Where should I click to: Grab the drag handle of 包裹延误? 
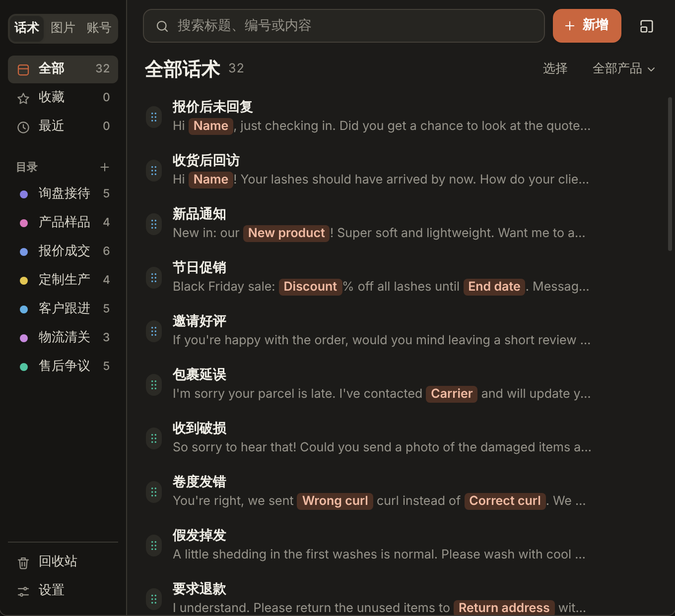pos(154,385)
